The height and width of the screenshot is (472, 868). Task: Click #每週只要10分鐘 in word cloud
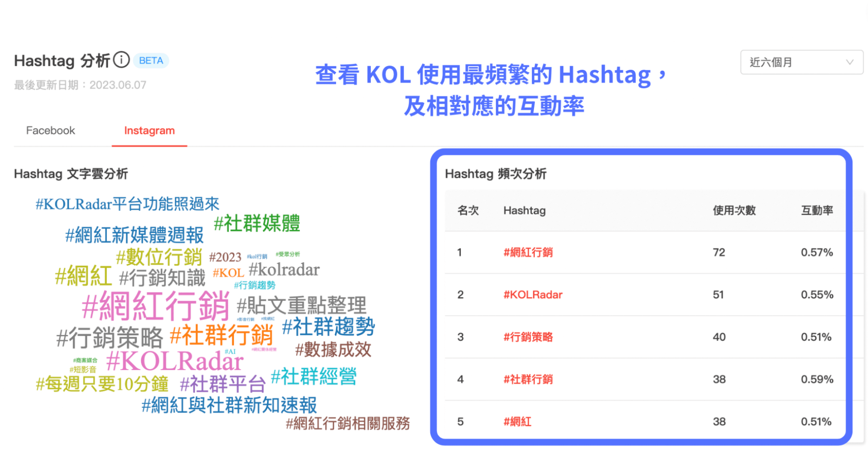click(102, 384)
